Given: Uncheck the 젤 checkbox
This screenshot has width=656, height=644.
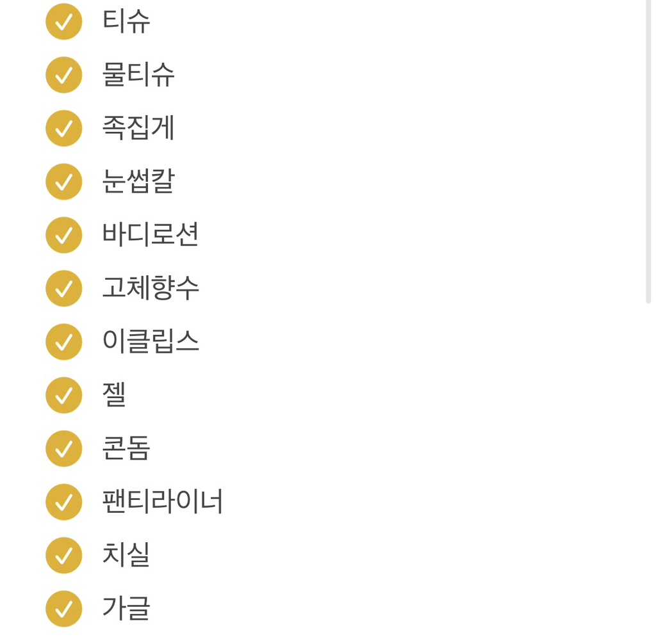Looking at the screenshot, I should pos(63,395).
